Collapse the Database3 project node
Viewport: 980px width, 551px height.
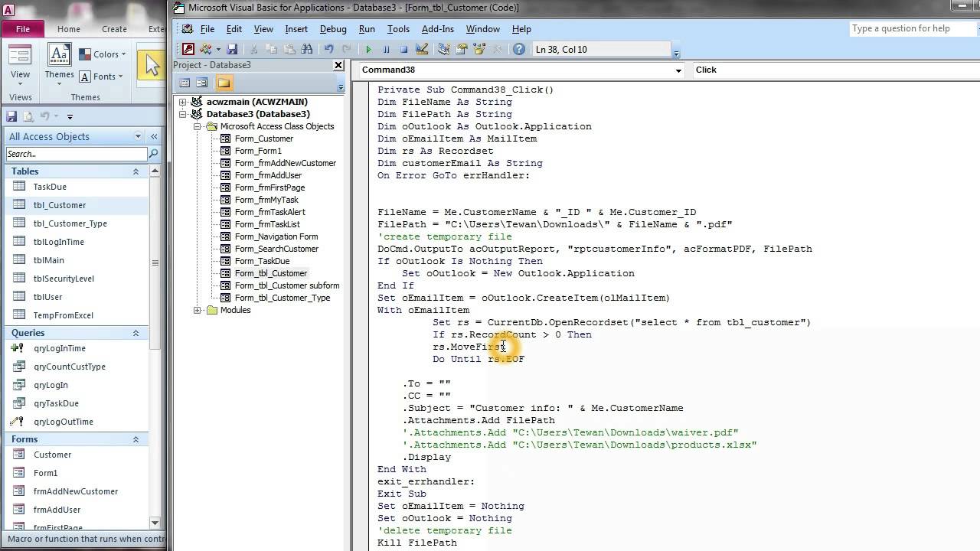point(183,114)
